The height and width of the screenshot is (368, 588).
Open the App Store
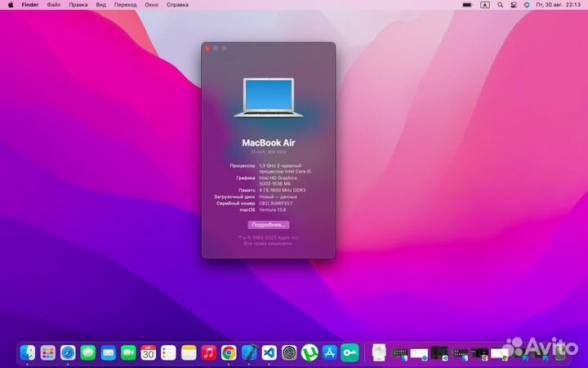(330, 353)
